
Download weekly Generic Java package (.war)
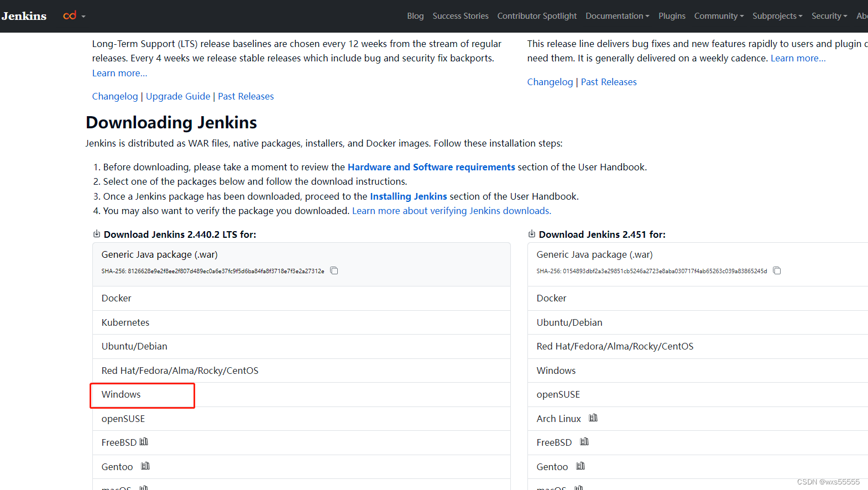coord(698,264)
